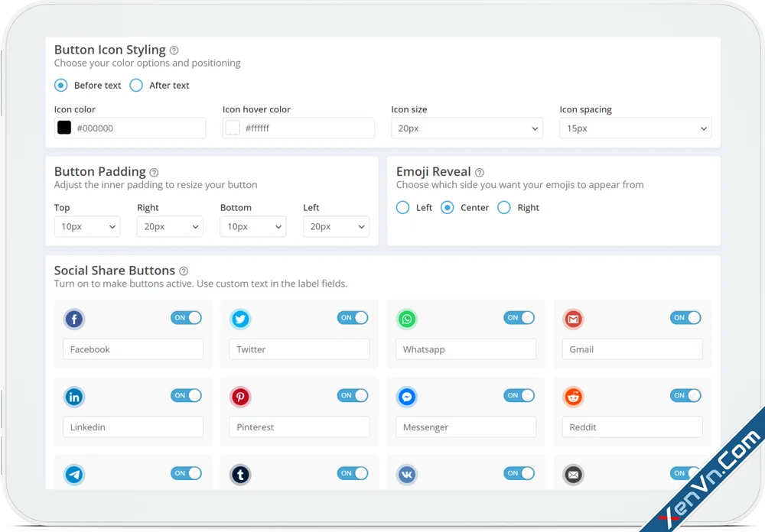Screen dimensions: 765x532
Task: Click the Reddit icon
Action: [573, 397]
